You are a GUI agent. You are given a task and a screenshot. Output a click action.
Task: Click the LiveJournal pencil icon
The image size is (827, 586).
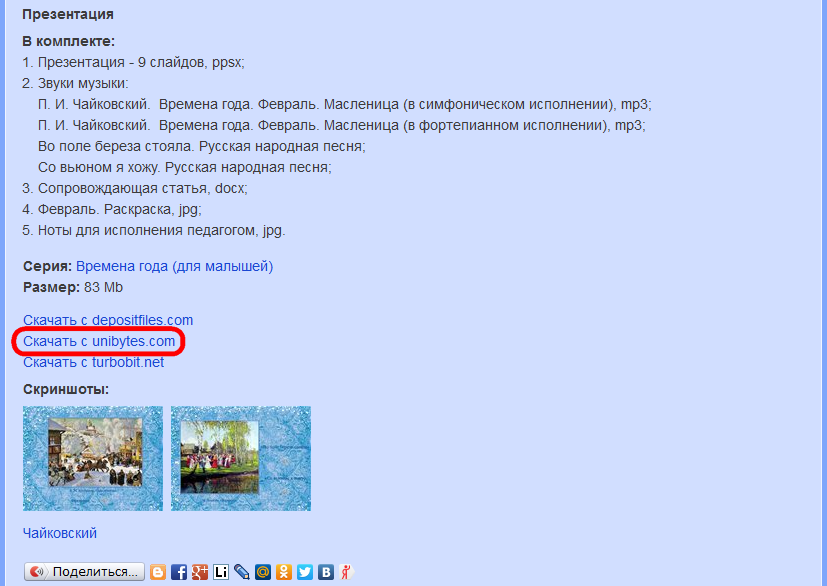pyautogui.click(x=242, y=572)
